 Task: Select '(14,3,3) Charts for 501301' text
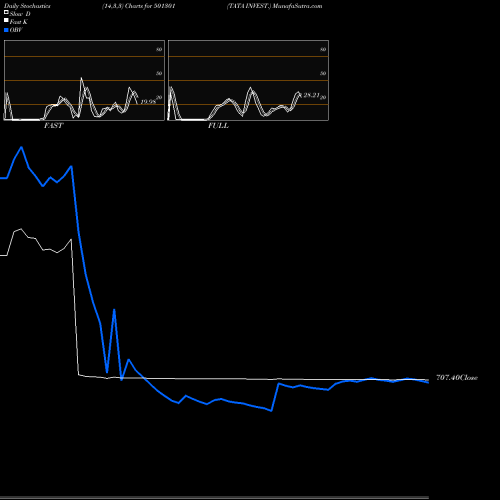(139, 6)
